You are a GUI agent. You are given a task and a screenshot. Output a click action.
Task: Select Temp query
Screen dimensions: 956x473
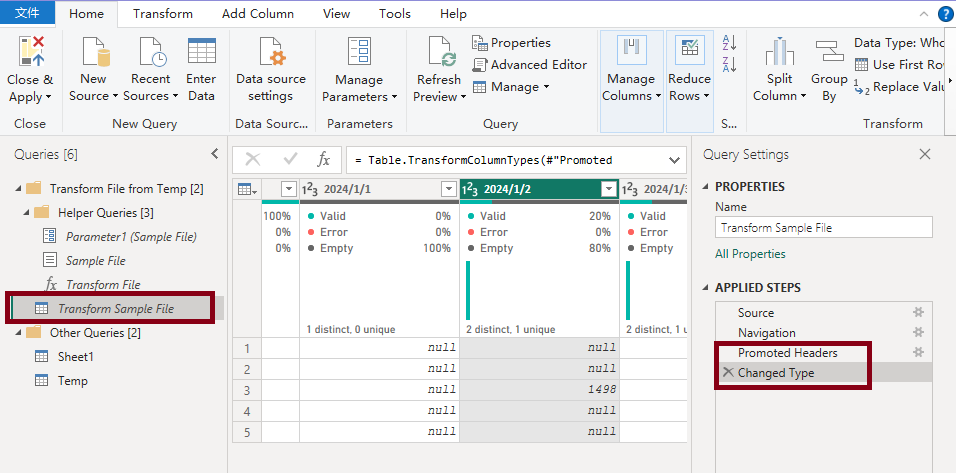[x=61, y=381]
